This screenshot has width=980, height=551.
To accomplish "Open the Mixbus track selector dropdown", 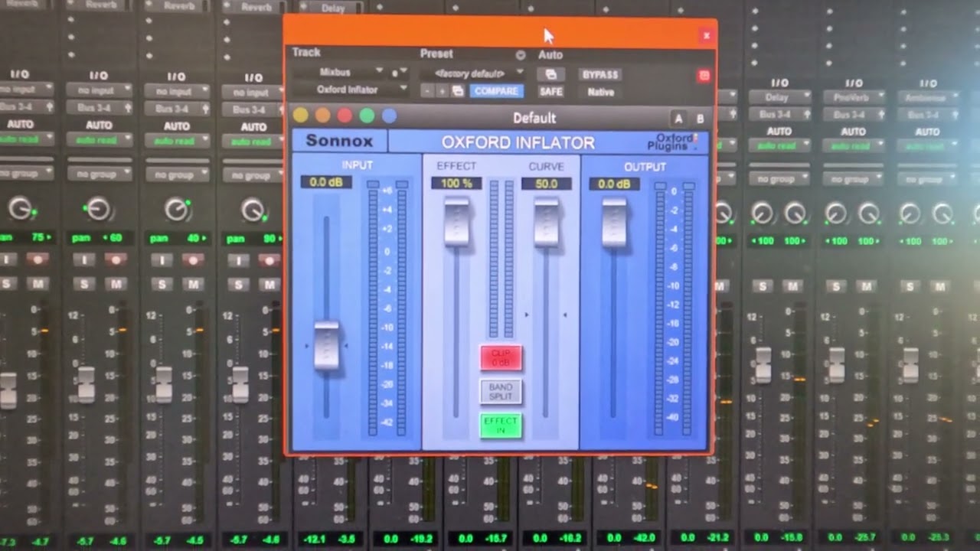I will click(x=339, y=72).
